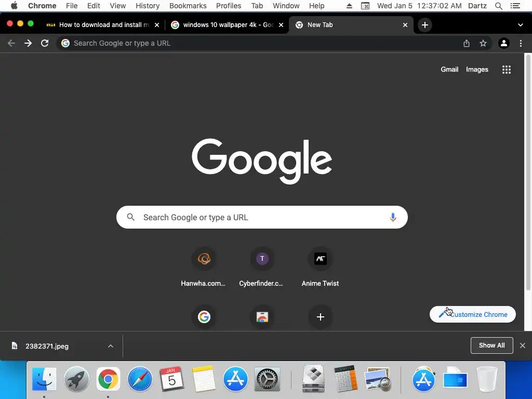Click the Show All downloads button

[x=491, y=345]
